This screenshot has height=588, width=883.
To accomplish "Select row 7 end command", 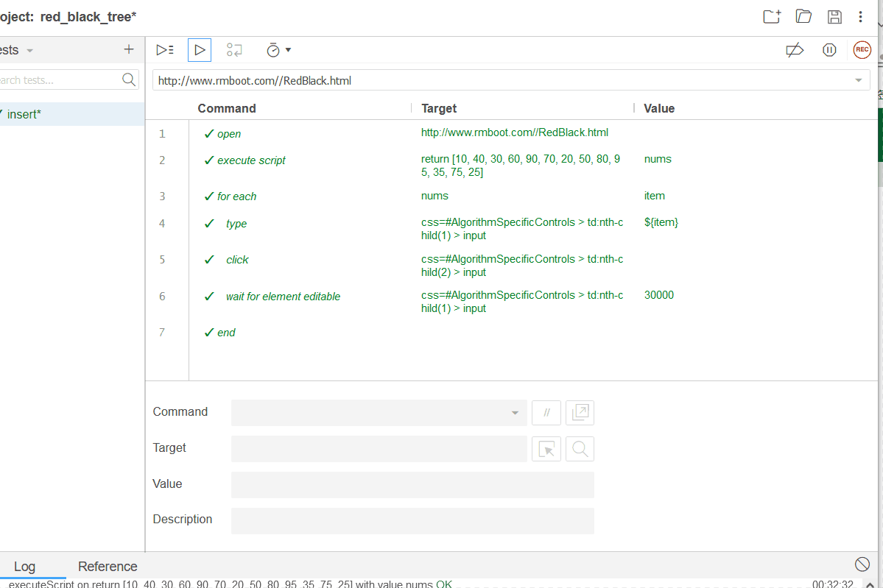I will [511, 333].
